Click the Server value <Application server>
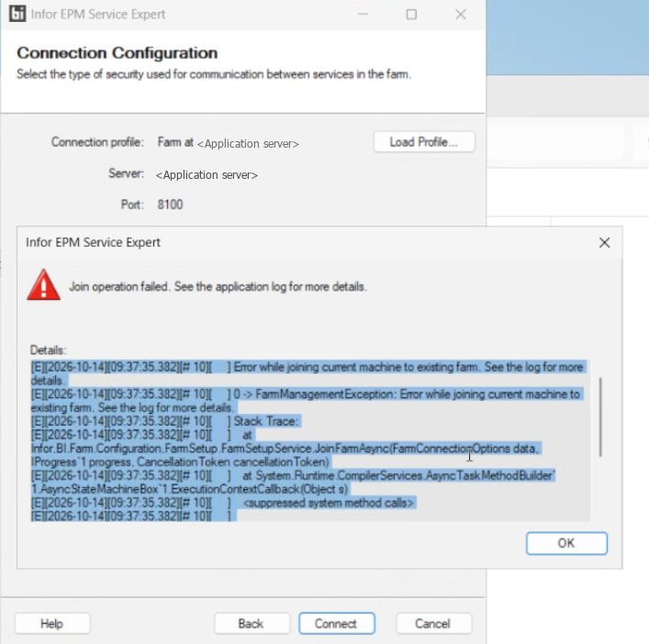 pos(207,175)
